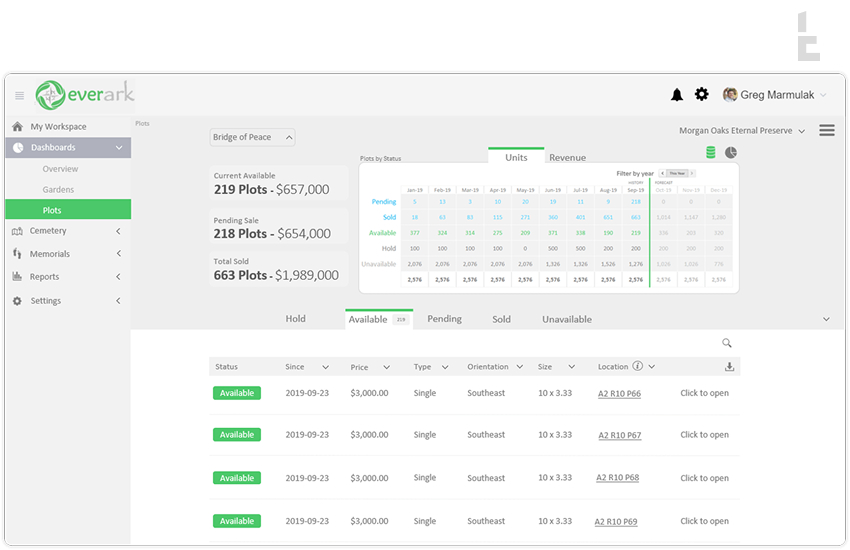Select the Pending plots tab

click(x=444, y=319)
